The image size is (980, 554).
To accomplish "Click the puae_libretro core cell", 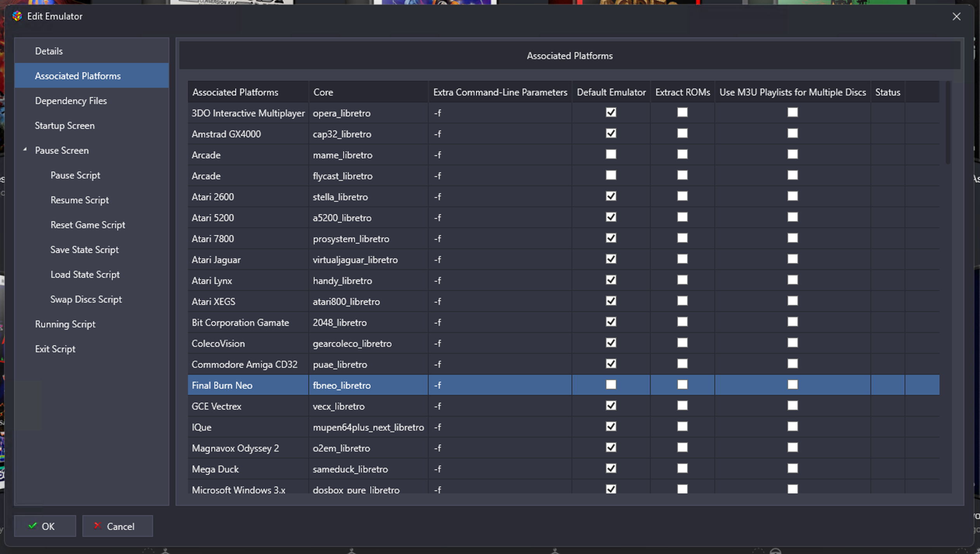I will 368,364.
